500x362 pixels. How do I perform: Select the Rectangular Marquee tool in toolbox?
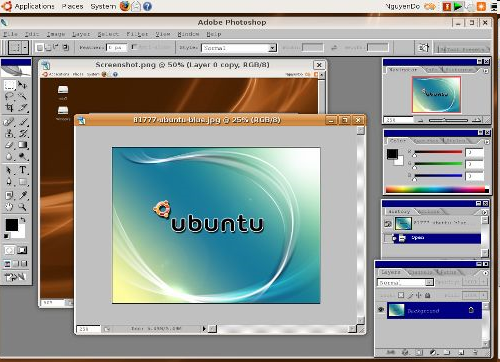(x=9, y=85)
